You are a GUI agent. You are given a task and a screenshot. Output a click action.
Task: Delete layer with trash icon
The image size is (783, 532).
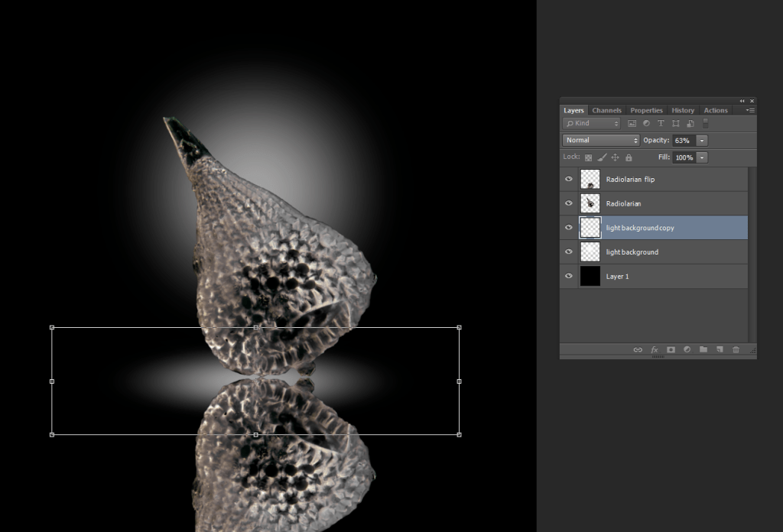click(736, 350)
